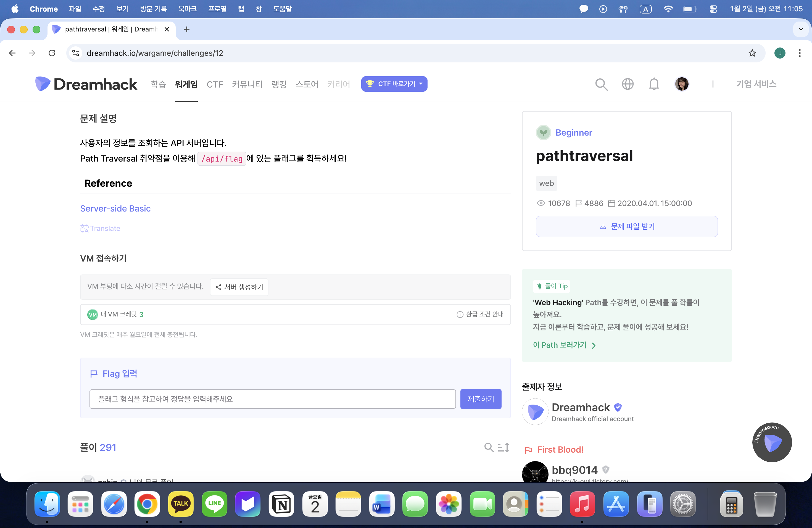Open site information icon in address bar
Image resolution: width=812 pixels, height=528 pixels.
(76, 53)
